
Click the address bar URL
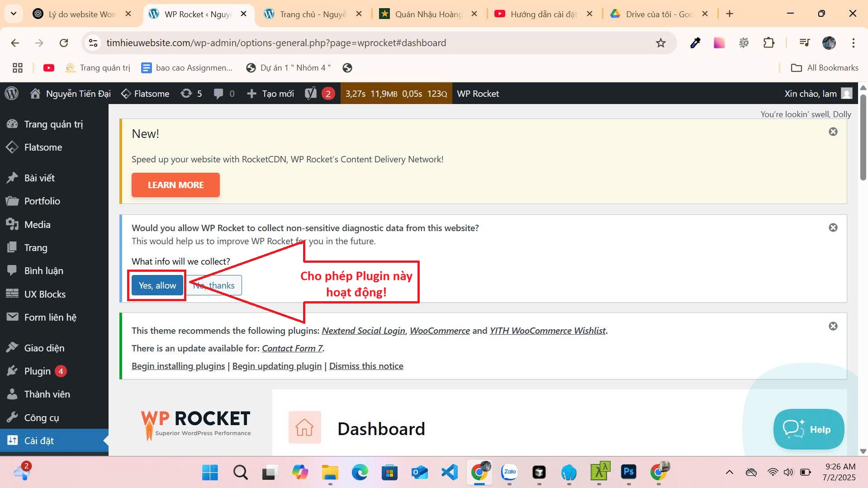pyautogui.click(x=276, y=43)
